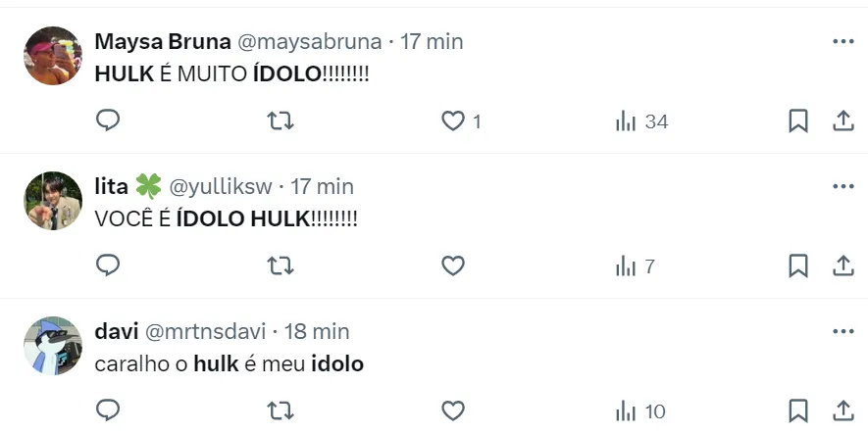
Task: Reply to davi's tweet
Action: click(x=108, y=410)
